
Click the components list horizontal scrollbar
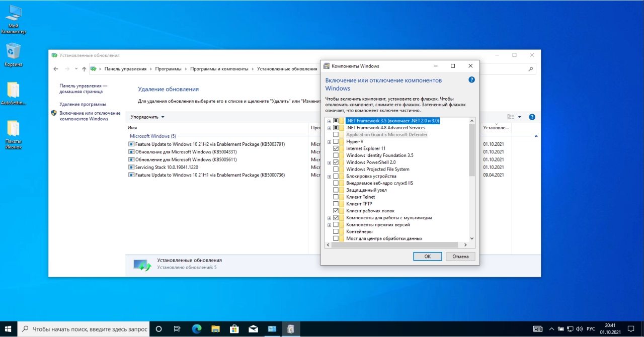point(394,245)
